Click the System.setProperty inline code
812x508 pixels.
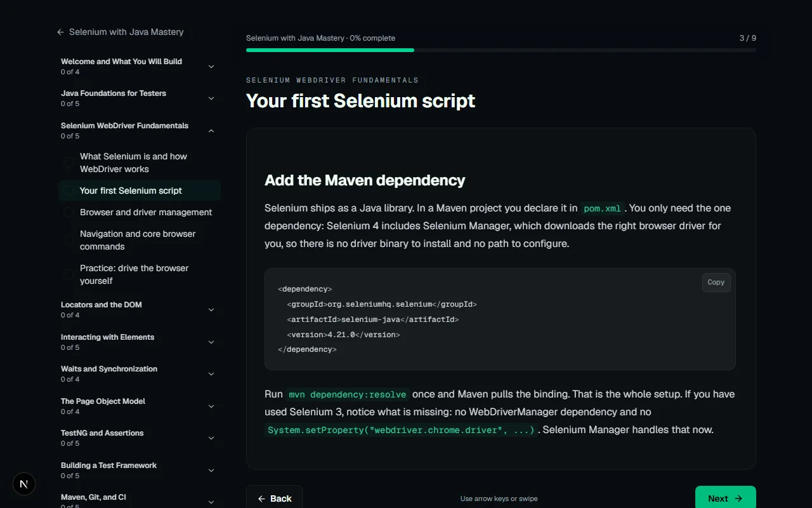(x=402, y=430)
